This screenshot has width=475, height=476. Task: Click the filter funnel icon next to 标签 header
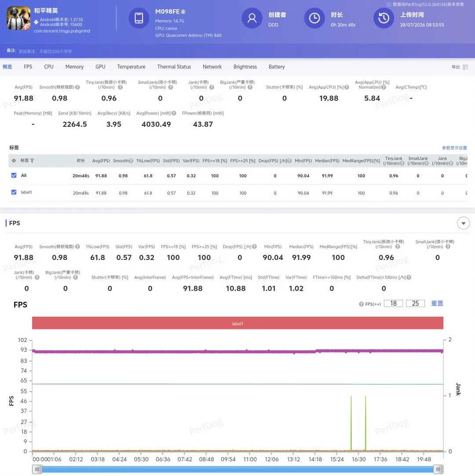tap(32, 161)
